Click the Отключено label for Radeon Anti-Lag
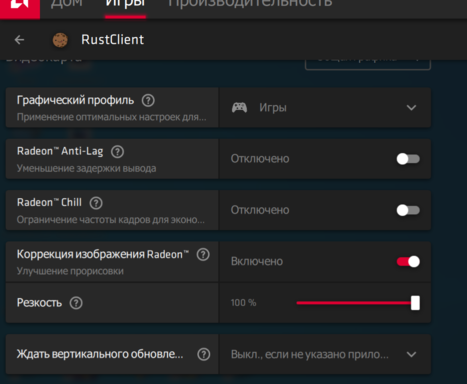Image resolution: width=467 pixels, height=384 pixels. tap(260, 159)
